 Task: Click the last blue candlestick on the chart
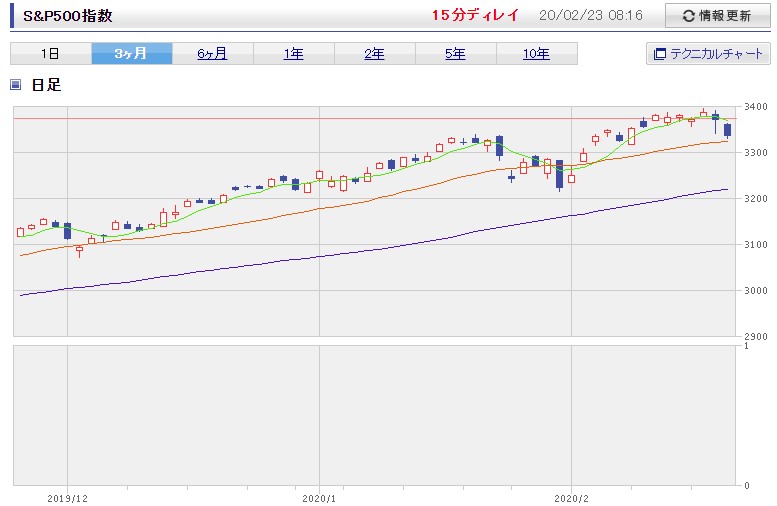pyautogui.click(x=727, y=130)
